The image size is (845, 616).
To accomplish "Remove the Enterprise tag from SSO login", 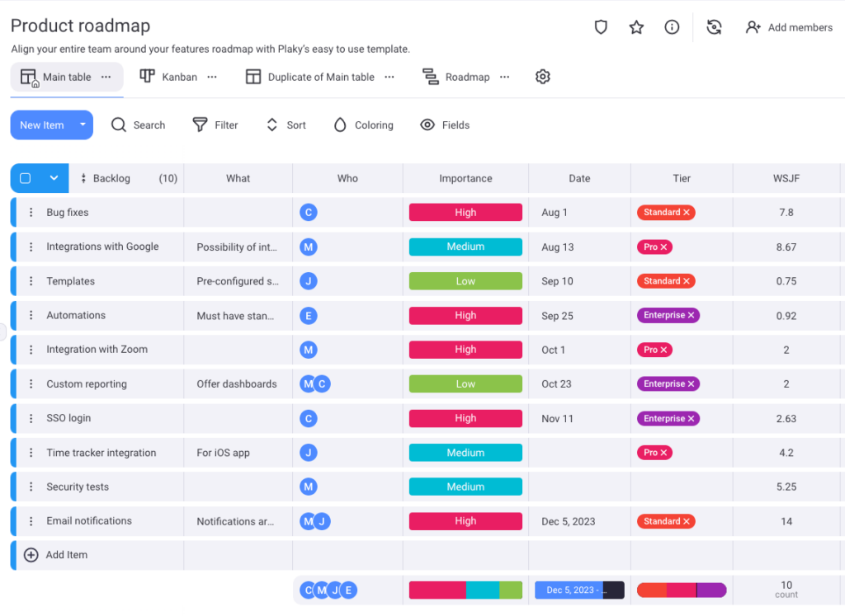I will (x=692, y=419).
